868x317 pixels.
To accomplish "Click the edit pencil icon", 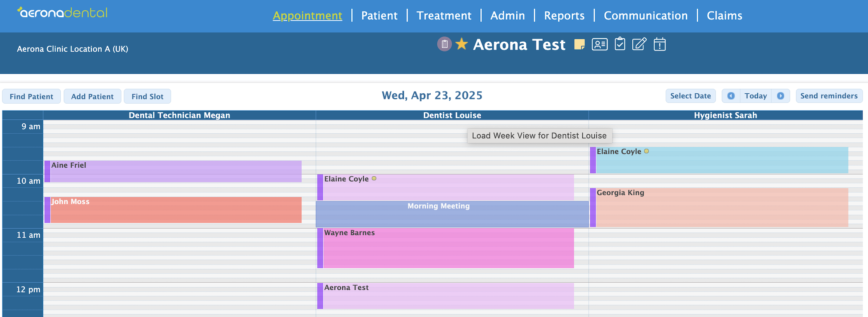I will [x=639, y=44].
